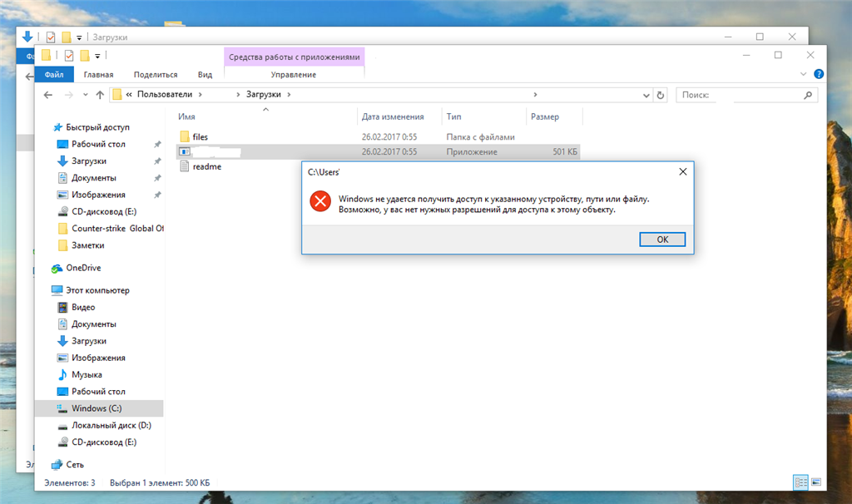
Task: Go back with the left arrow button
Action: 47,95
